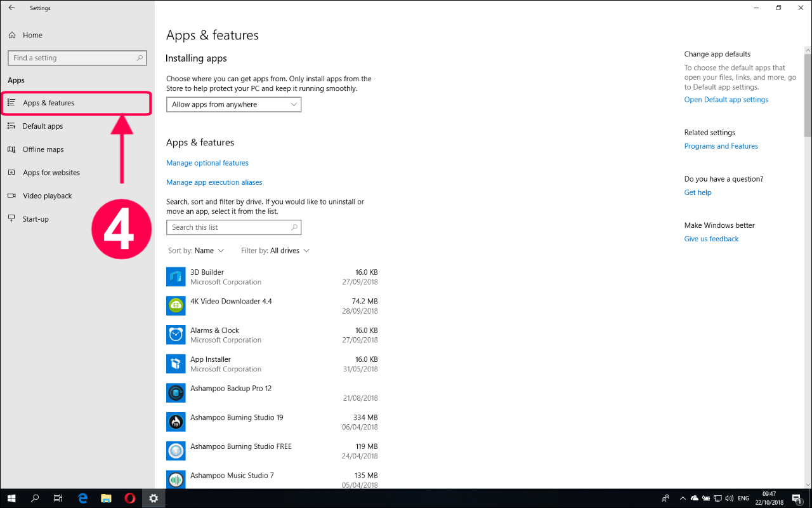This screenshot has height=508, width=812.
Task: Open Task View from the taskbar
Action: pyautogui.click(x=58, y=498)
